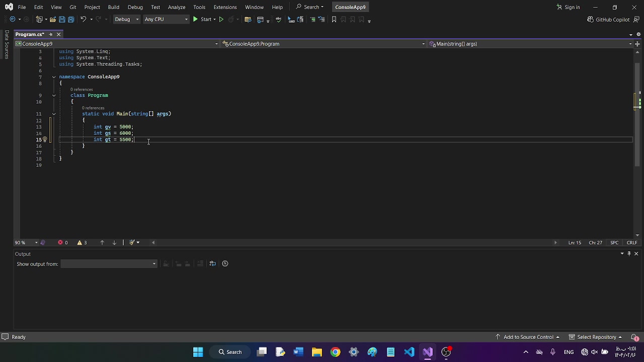
Task: Click Select Repository in the status bar
Action: [596, 337]
